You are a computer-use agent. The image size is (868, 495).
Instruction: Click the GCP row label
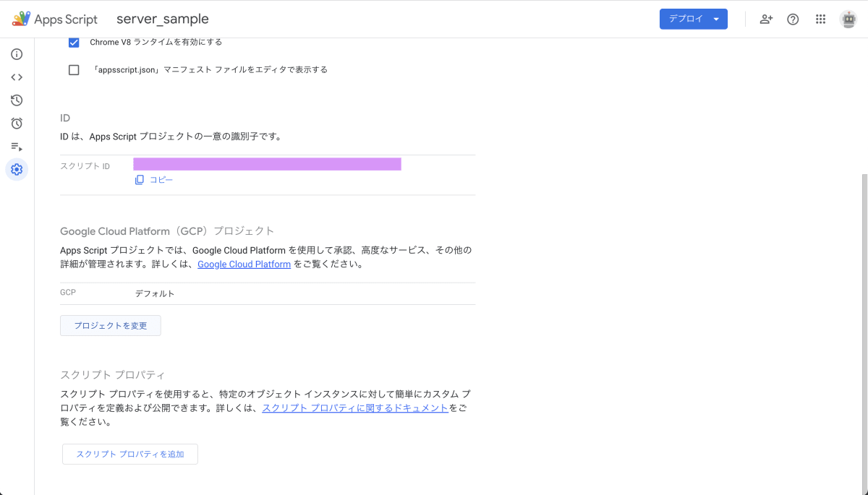68,293
